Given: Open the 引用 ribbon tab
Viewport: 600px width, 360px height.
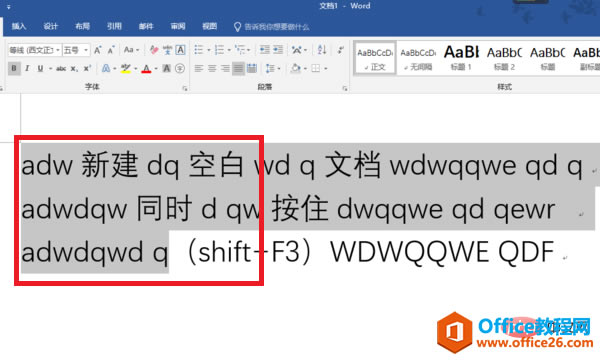Looking at the screenshot, I should (114, 26).
